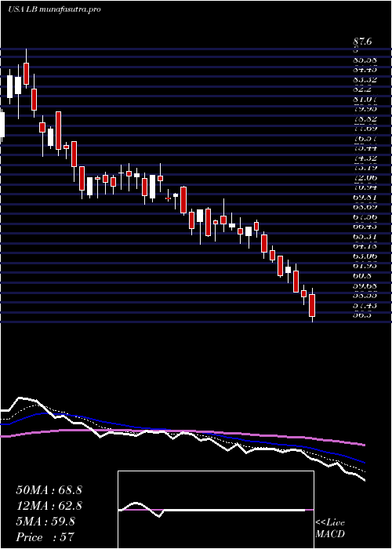Image resolution: width=392 pixels, height=549 pixels.
Task: Click the 56.3 lowest price label
Action: (362, 314)
